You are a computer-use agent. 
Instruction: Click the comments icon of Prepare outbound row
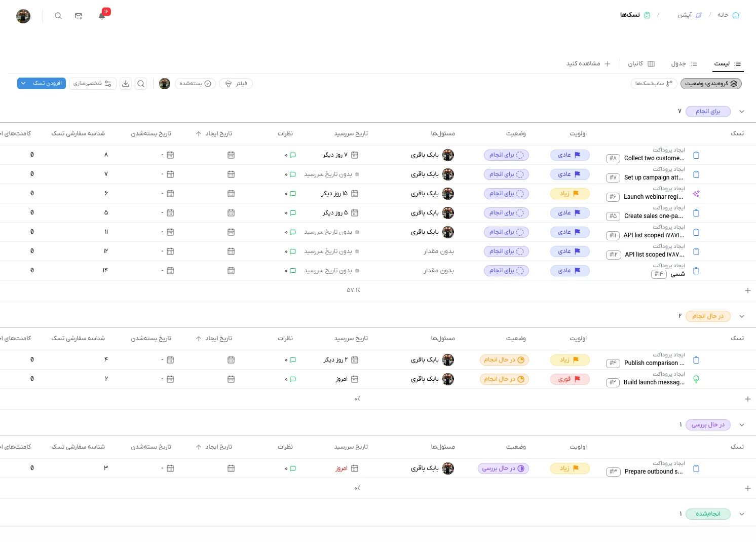292,468
